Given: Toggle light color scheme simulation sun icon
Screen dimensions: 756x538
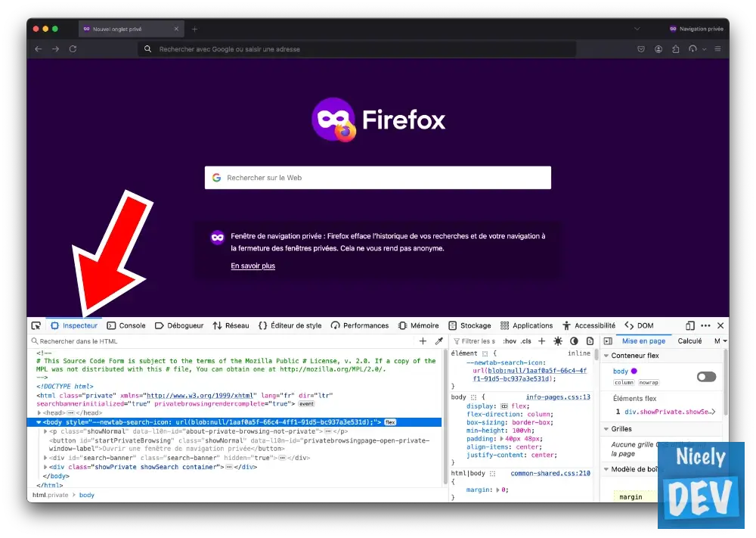Looking at the screenshot, I should 558,341.
